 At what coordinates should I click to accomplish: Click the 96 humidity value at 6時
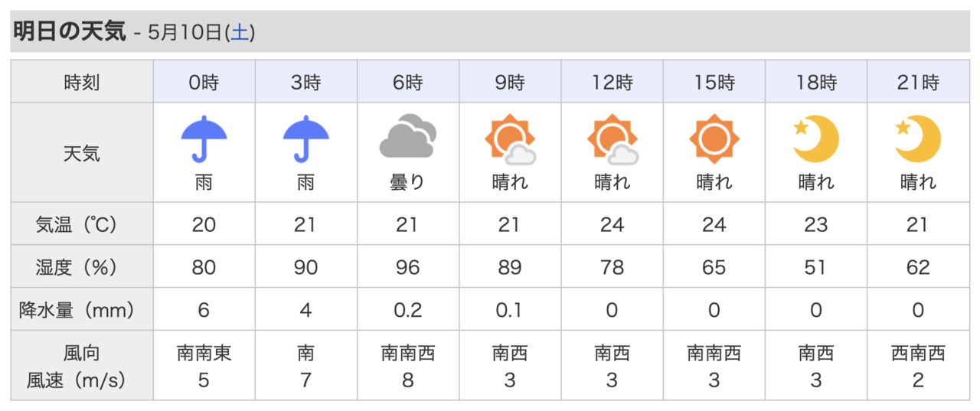pos(408,267)
